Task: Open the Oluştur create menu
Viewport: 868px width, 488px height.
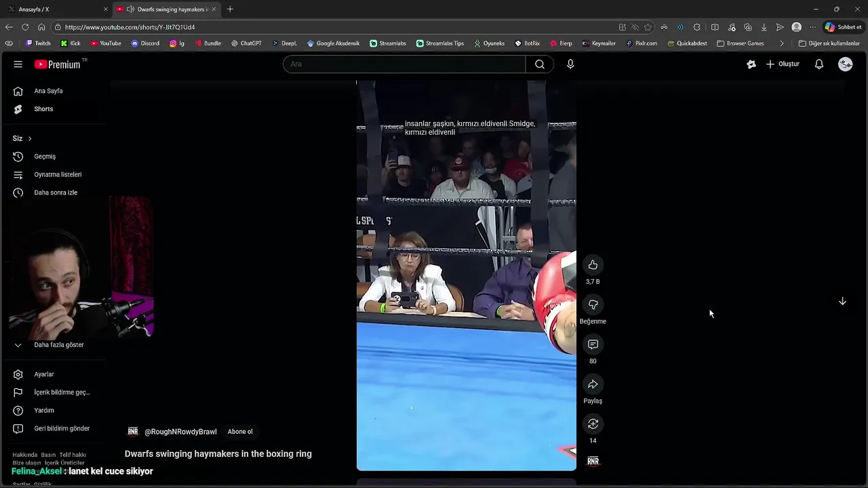Action: 783,64
